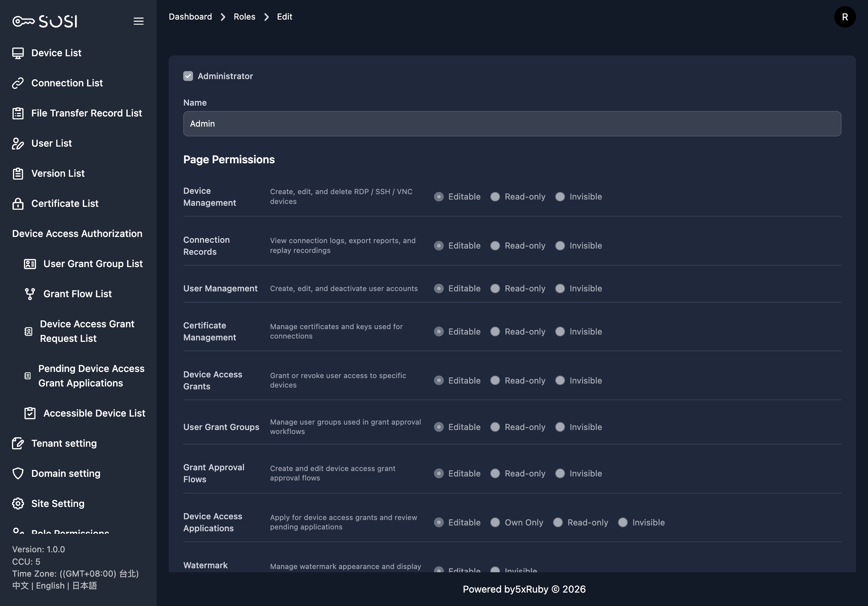Click the Domain setting shield icon

pyautogui.click(x=18, y=474)
